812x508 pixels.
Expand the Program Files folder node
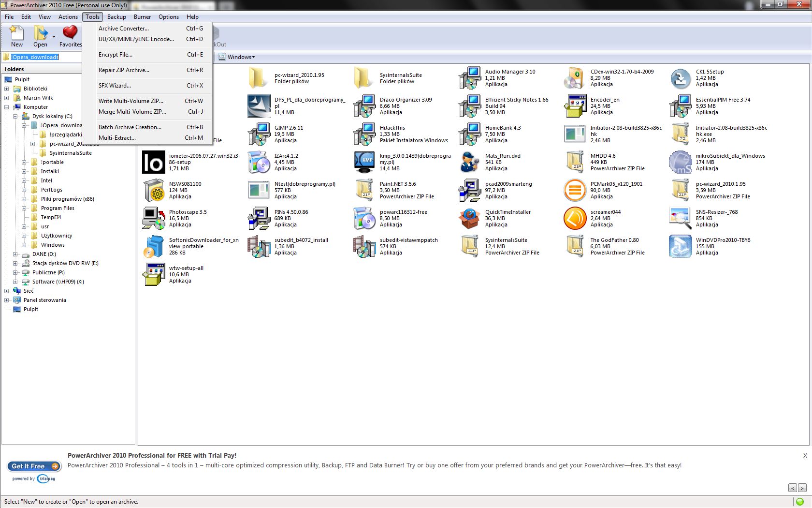(24, 208)
